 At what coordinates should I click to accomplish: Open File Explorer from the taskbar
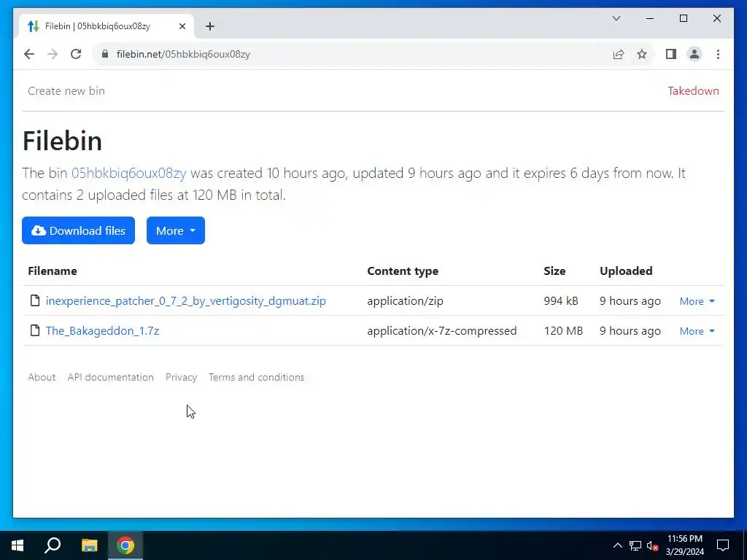[89, 545]
